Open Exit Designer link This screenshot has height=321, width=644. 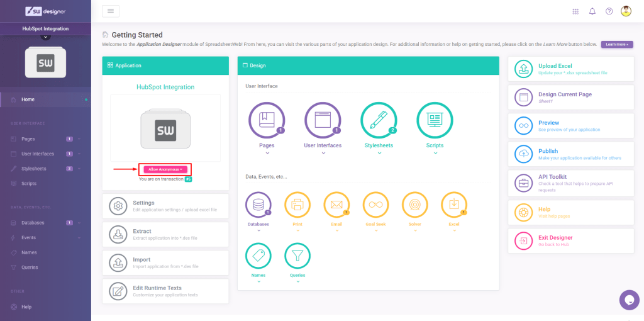[x=570, y=240]
